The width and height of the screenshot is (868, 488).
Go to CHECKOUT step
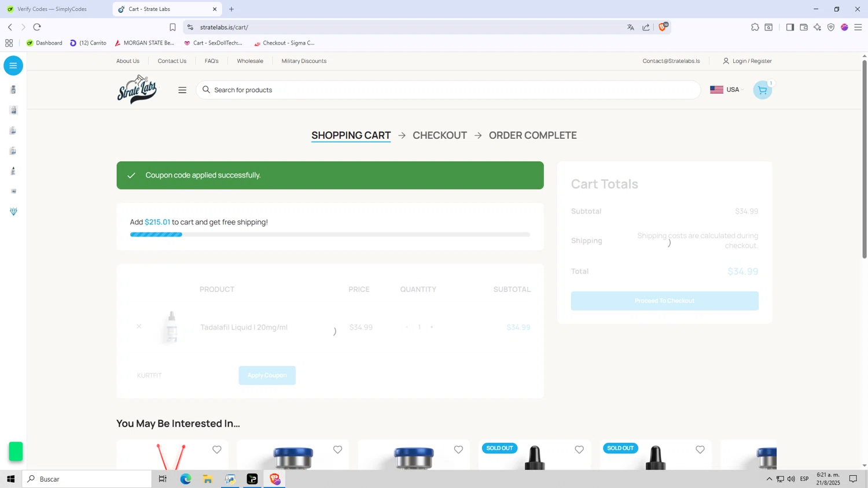440,135
